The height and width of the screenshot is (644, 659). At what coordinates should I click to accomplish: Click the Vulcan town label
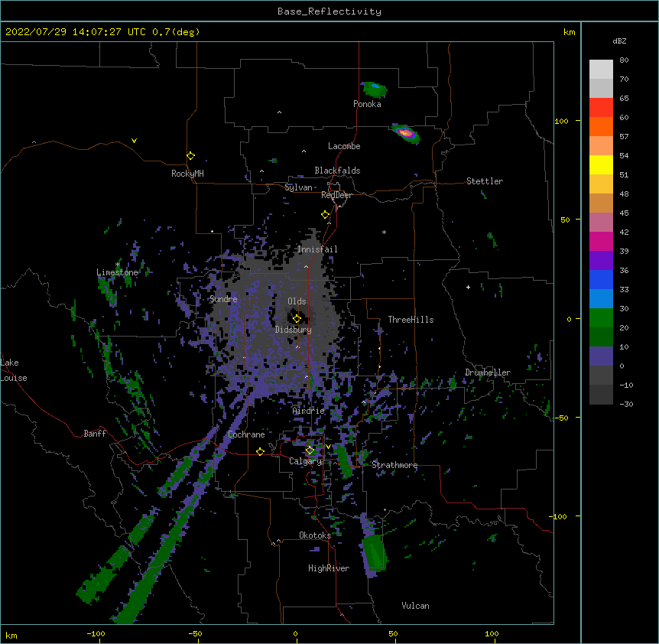pos(415,606)
